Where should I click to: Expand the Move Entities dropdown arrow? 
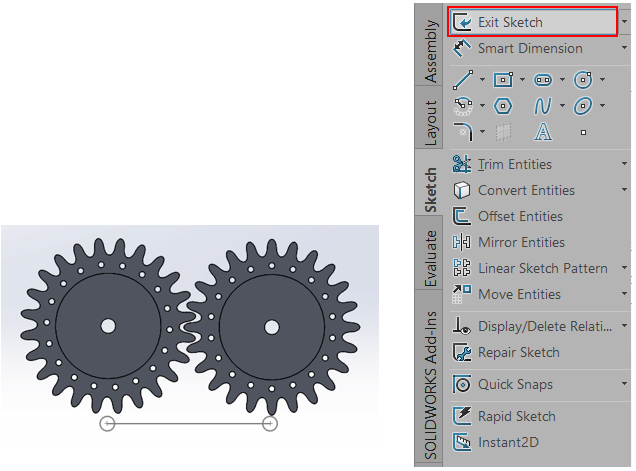click(624, 294)
